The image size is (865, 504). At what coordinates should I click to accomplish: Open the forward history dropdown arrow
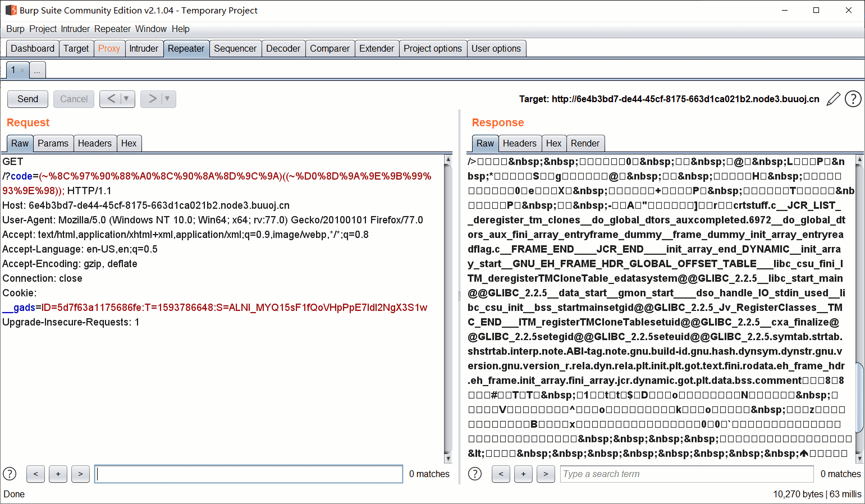coord(168,99)
